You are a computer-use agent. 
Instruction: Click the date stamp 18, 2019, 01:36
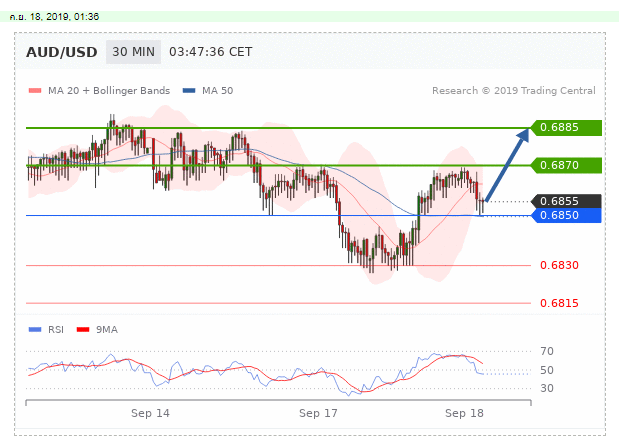(64, 17)
